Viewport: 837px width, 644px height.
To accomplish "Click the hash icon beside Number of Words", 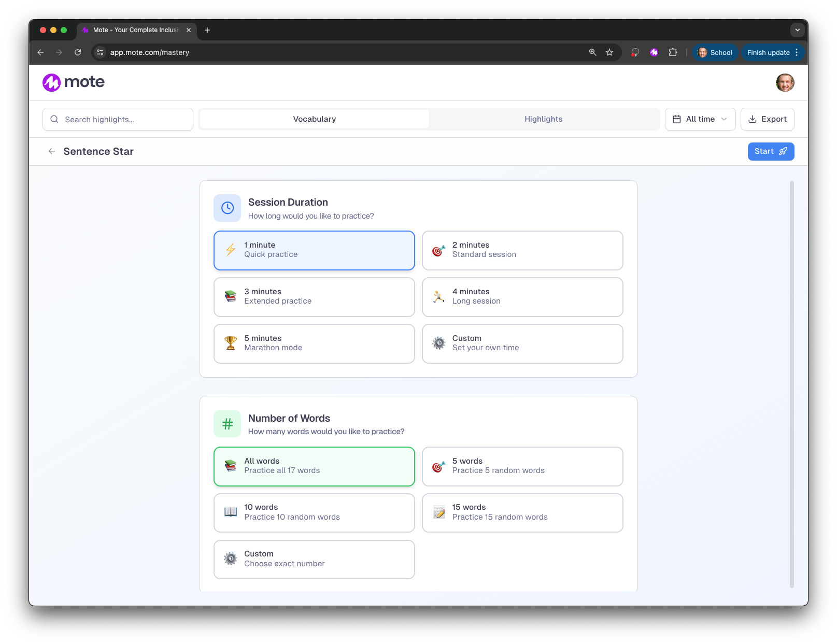I will (x=228, y=424).
